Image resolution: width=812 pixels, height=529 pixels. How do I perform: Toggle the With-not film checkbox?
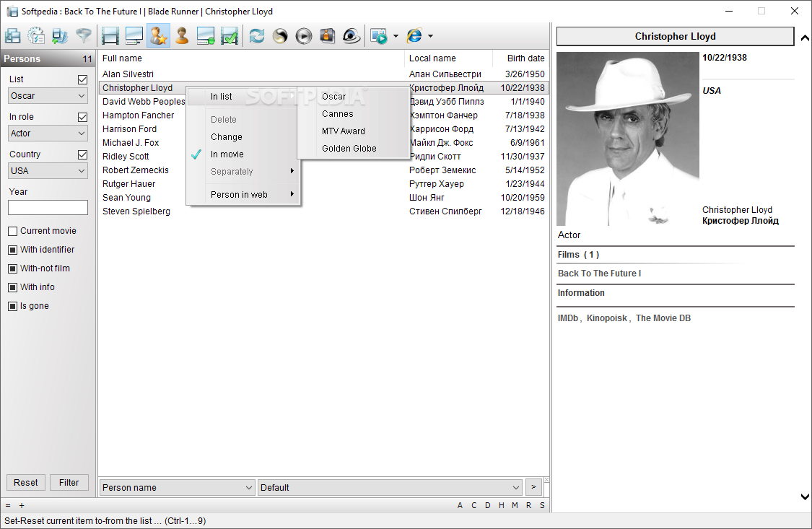[13, 268]
